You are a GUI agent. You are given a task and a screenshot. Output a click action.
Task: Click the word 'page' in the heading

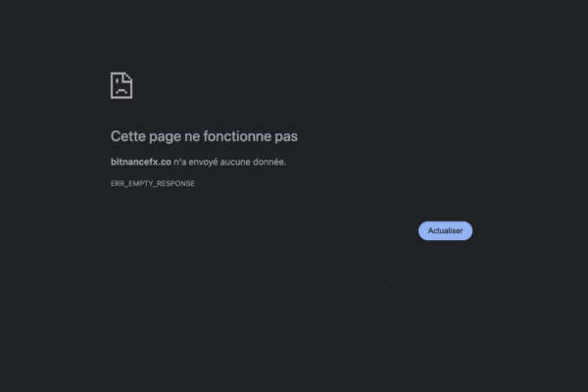[165, 137]
